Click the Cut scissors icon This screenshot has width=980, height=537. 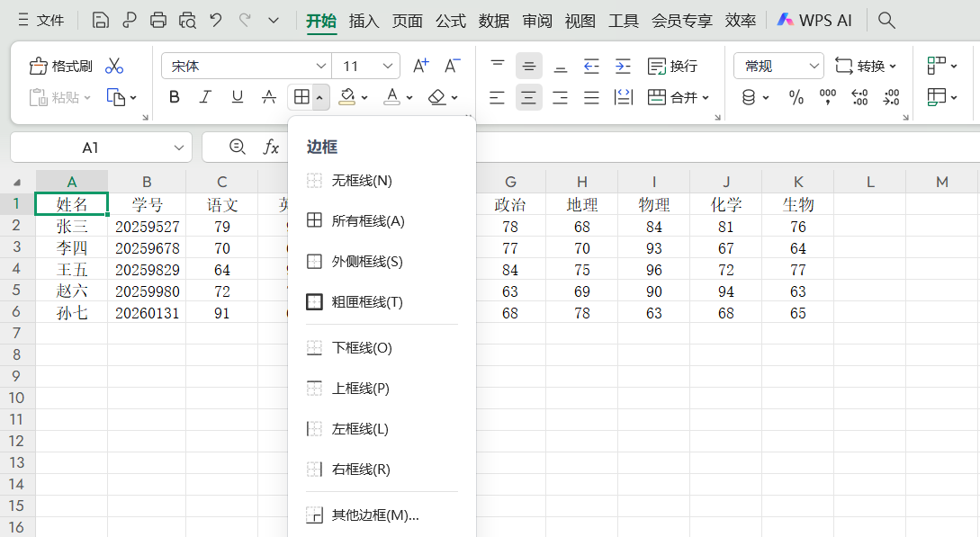click(114, 66)
